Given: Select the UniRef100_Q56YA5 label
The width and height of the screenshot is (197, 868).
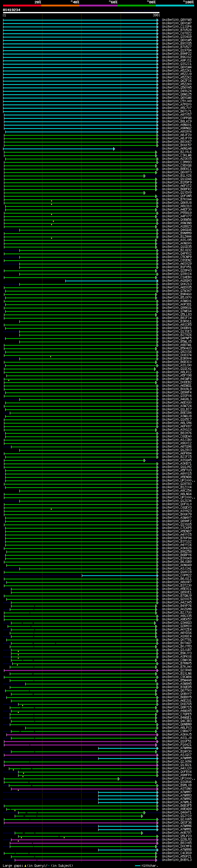Looking at the screenshot, I should click(177, 88).
